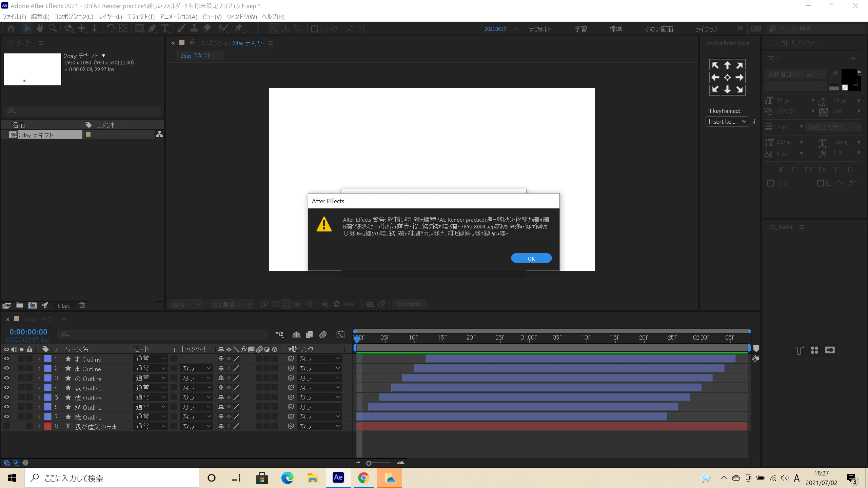Click center anchor point icon
The image size is (868, 488).
pos(727,77)
